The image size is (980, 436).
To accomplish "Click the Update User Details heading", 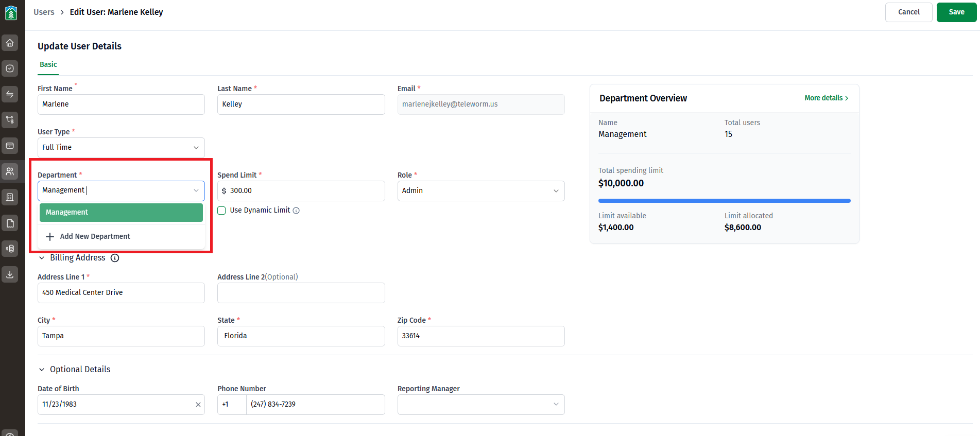I will (79, 46).
